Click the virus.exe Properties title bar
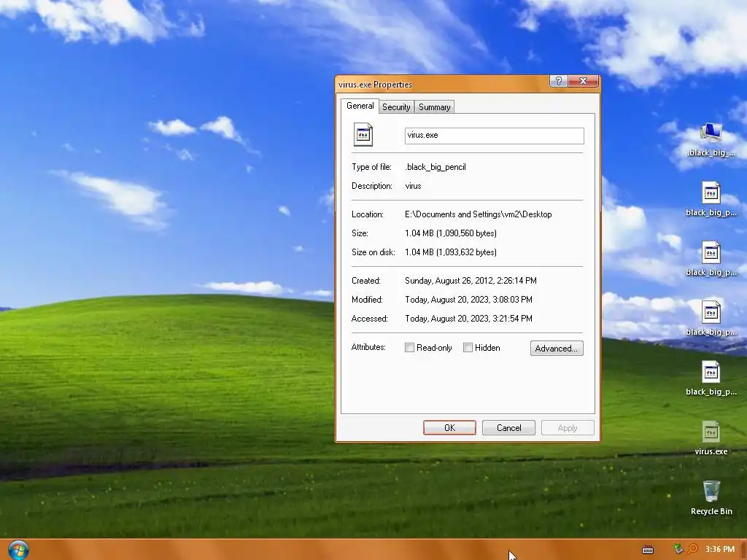This screenshot has height=560, width=747. click(x=443, y=85)
